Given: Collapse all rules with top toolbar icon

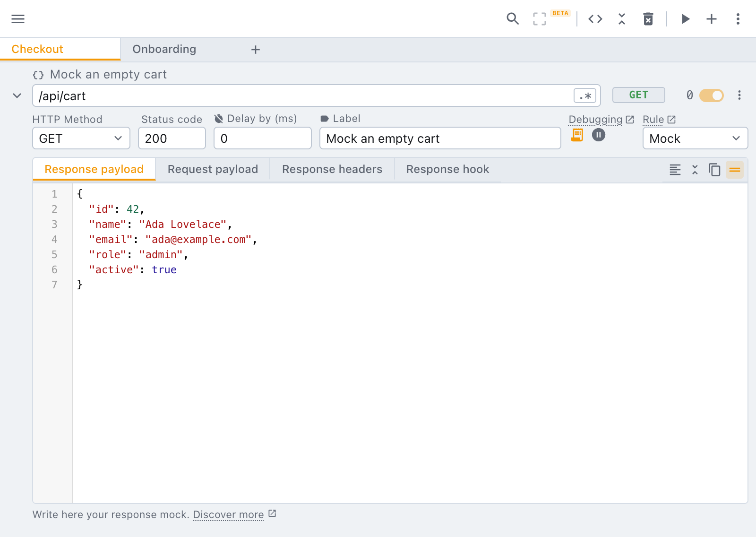Looking at the screenshot, I should (x=622, y=19).
